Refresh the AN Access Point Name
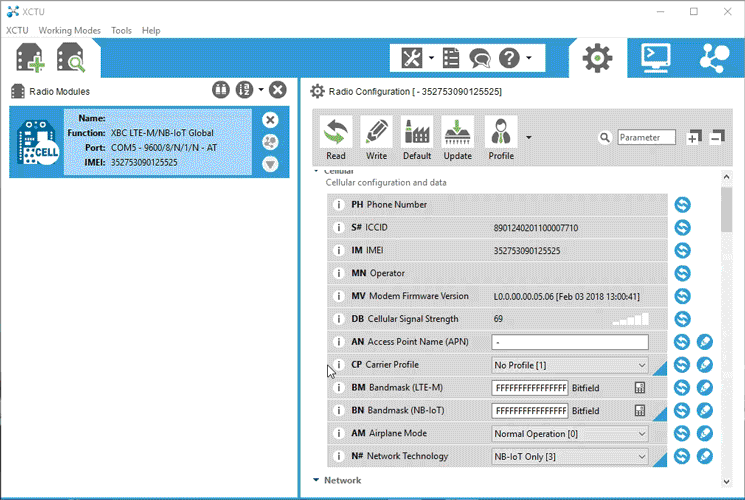Viewport: 745px width, 500px height. click(x=682, y=342)
